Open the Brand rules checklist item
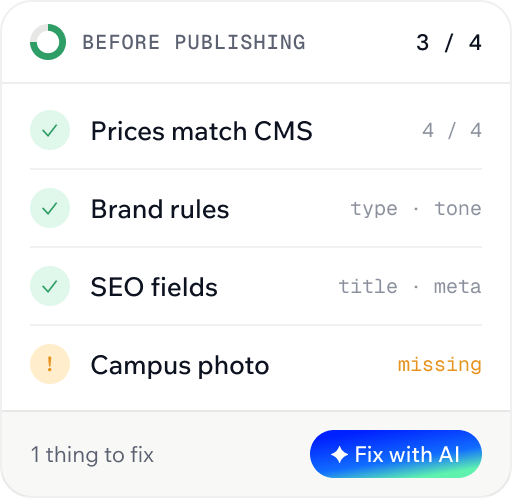The image size is (512, 498). [256, 208]
